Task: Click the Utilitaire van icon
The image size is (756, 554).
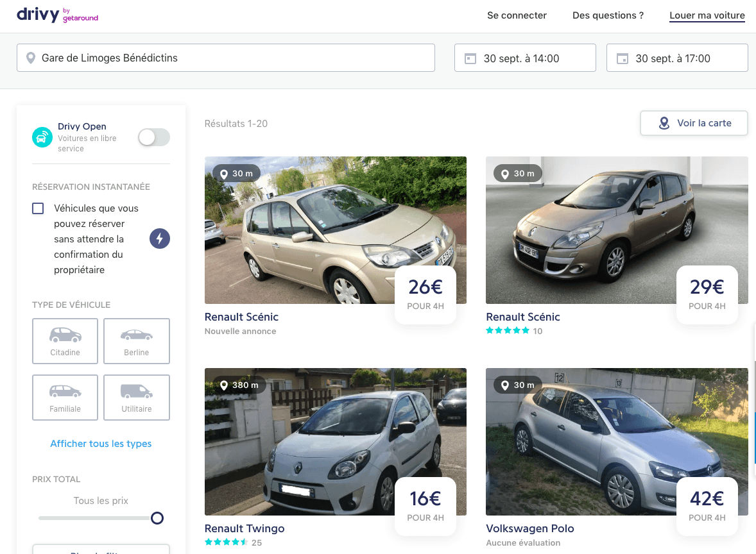Action: tap(137, 391)
